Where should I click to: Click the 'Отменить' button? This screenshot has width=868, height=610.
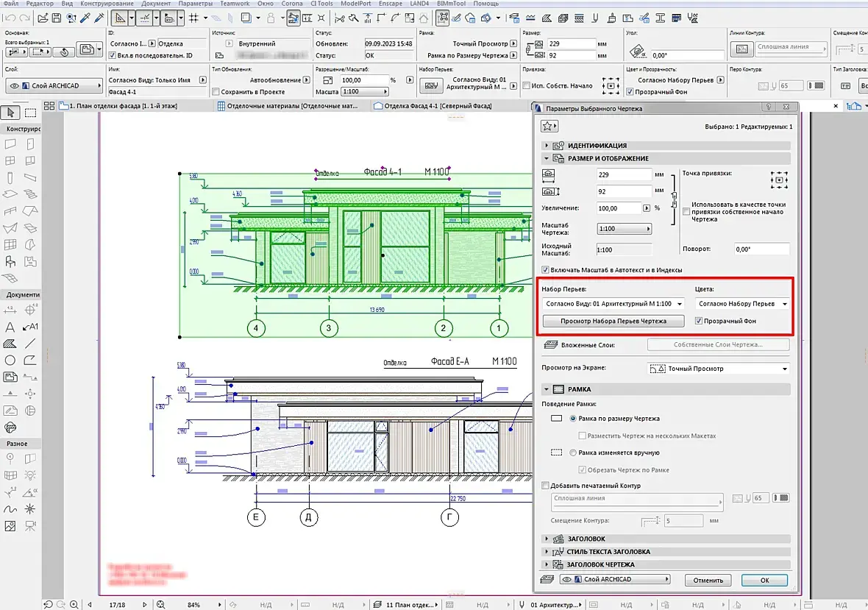pos(708,580)
